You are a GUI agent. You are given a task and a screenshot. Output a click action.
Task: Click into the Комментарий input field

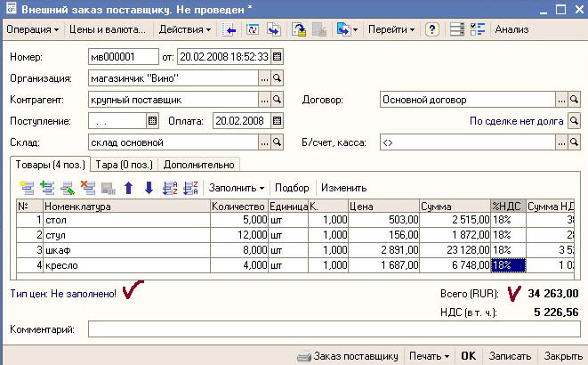pyautogui.click(x=333, y=329)
